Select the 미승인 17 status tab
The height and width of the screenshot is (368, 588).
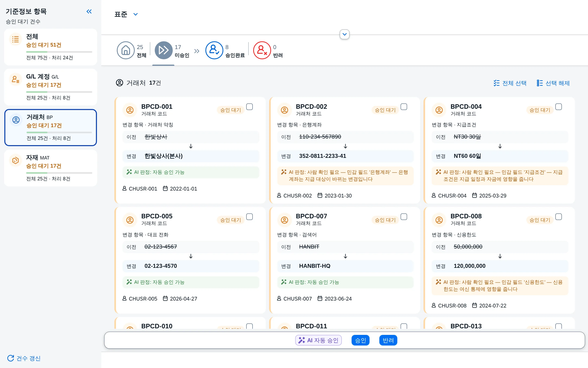[x=172, y=51]
